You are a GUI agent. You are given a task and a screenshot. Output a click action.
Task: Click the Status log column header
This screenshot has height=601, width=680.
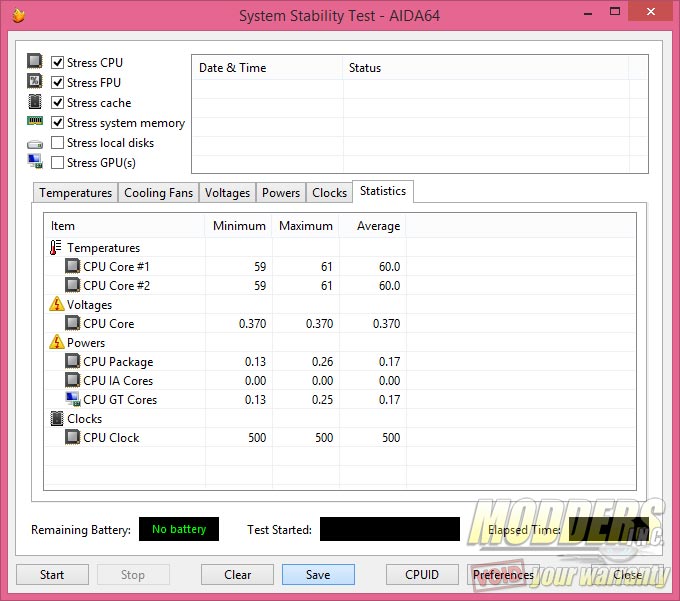point(486,68)
